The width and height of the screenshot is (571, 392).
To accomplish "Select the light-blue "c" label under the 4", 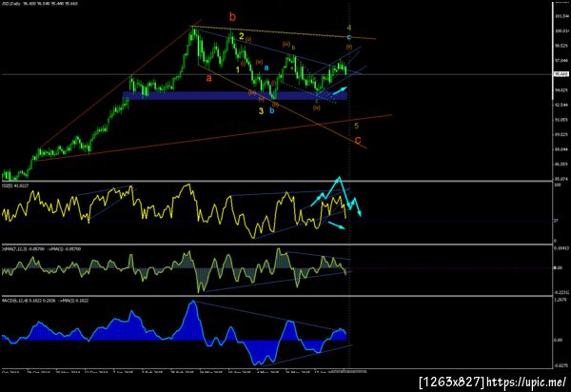I will point(348,37).
